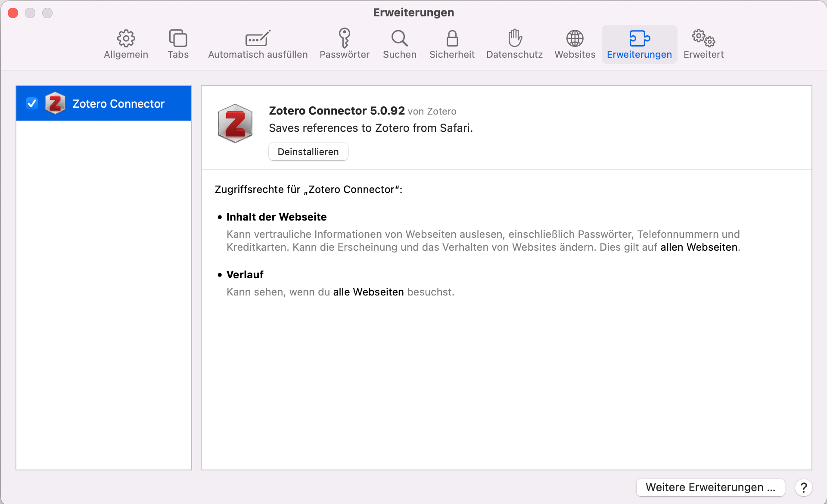Open the Erweitert double-gear icon
The image size is (827, 504).
[703, 38]
